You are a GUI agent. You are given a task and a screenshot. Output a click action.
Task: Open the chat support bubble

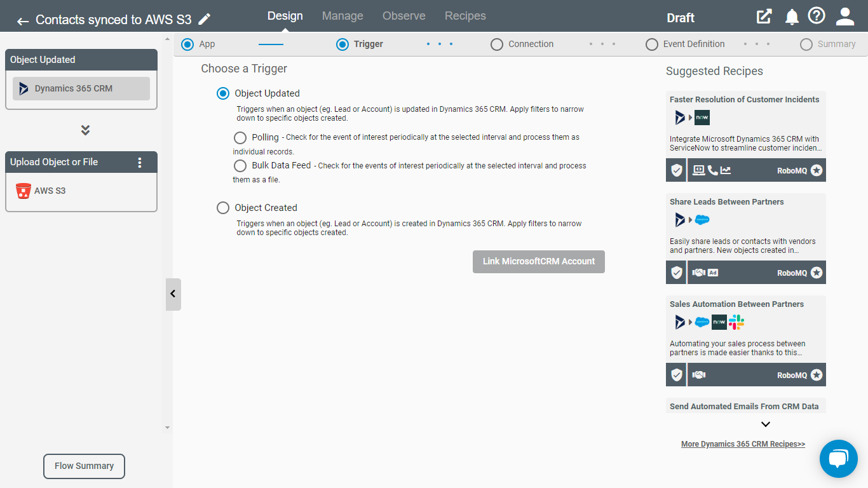point(839,458)
